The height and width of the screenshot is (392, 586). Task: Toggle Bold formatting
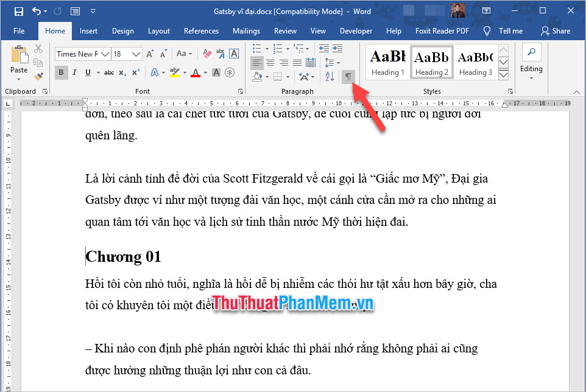tap(61, 73)
